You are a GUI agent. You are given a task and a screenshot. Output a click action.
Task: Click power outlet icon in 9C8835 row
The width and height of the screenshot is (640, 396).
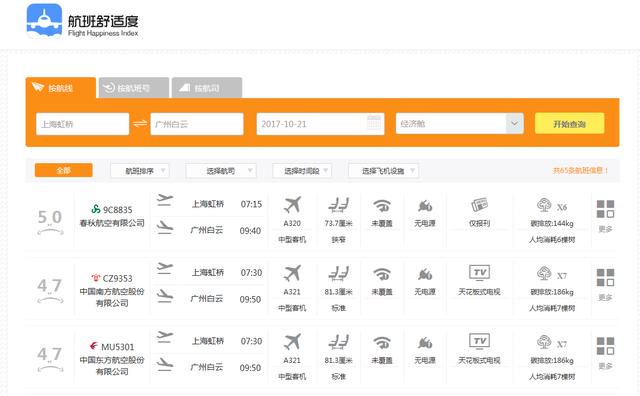point(425,206)
